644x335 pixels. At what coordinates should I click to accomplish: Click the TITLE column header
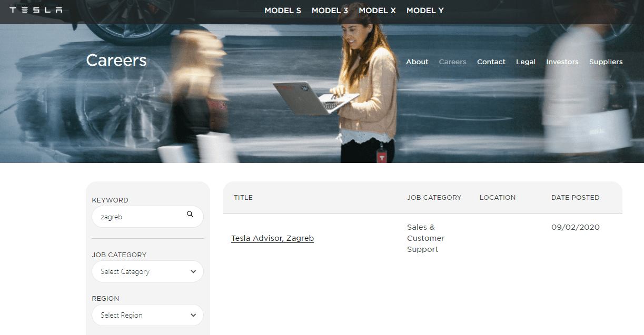pos(243,198)
